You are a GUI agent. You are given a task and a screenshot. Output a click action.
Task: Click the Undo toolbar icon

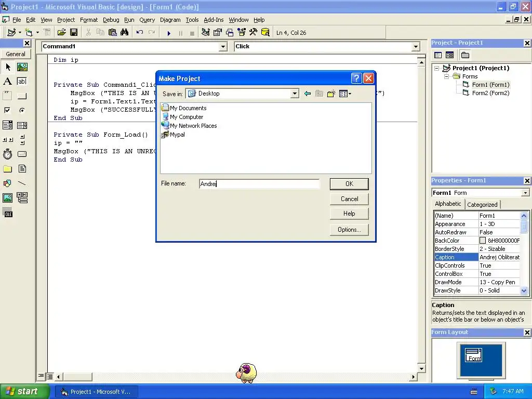coord(139,33)
